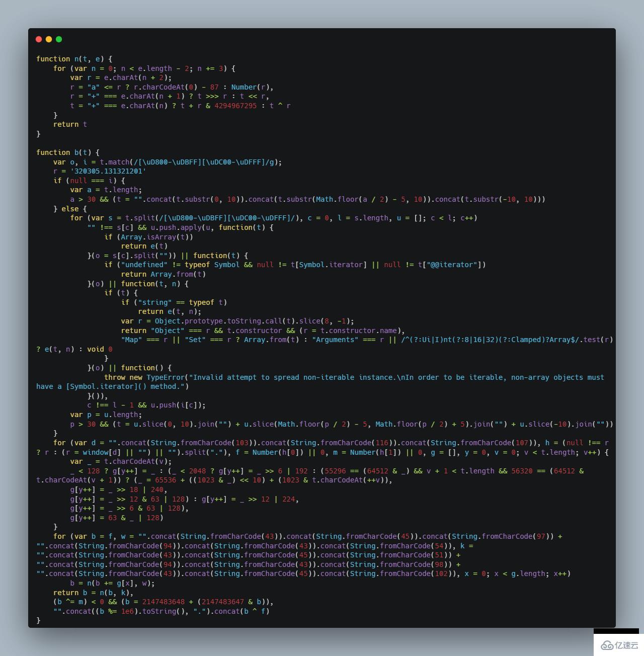644x656 pixels.
Task: Click the line 'var a = t.length;'
Action: coord(106,190)
